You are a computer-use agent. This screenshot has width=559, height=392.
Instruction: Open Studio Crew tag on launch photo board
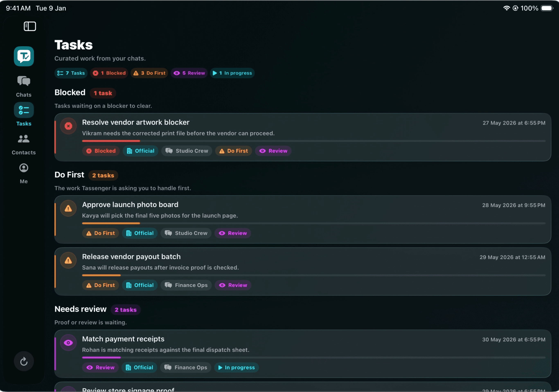click(186, 233)
